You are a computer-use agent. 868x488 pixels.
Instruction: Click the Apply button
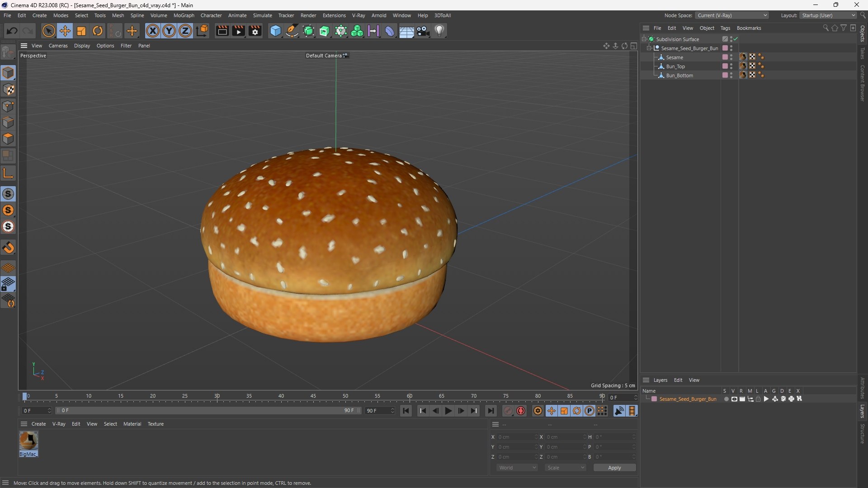click(x=614, y=468)
